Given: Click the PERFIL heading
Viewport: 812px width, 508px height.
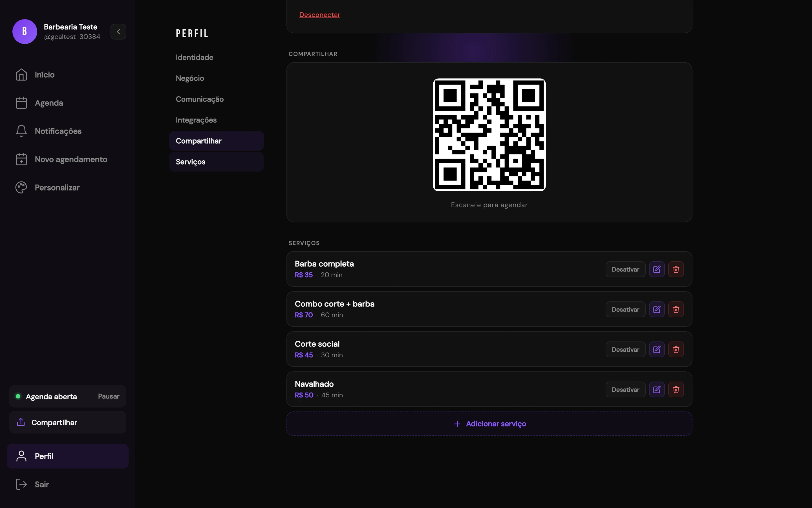Looking at the screenshot, I should tap(192, 34).
